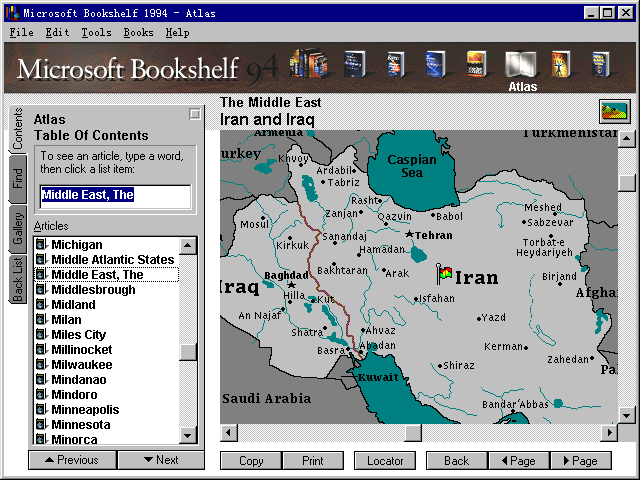The width and height of the screenshot is (640, 480).
Task: Open the third book icon in banner
Action: [x=395, y=64]
